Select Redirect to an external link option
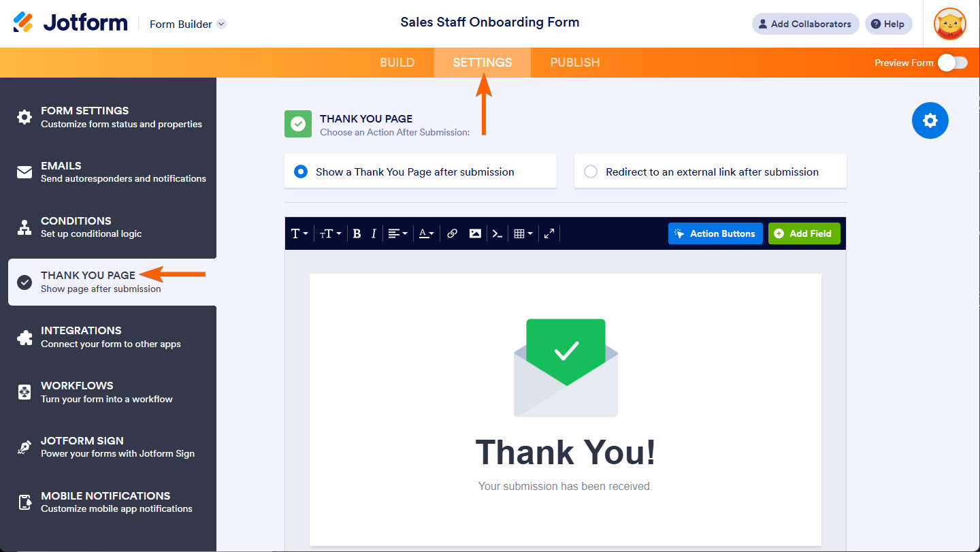 [x=591, y=172]
